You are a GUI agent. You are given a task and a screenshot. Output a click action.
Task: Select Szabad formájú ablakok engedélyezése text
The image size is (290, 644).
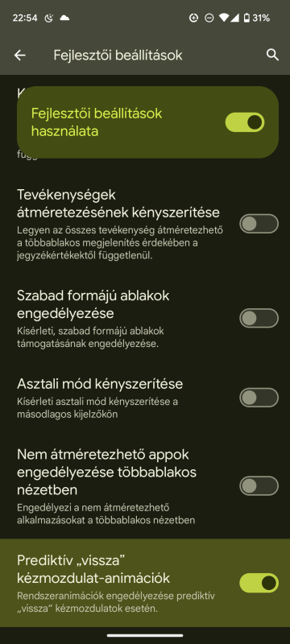(93, 304)
